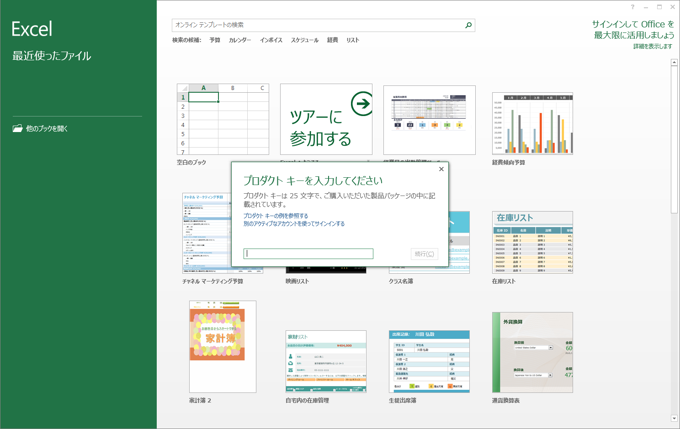The width and height of the screenshot is (680, 429).
Task: Click the 最近使ったファイル heading
Action: [52, 56]
